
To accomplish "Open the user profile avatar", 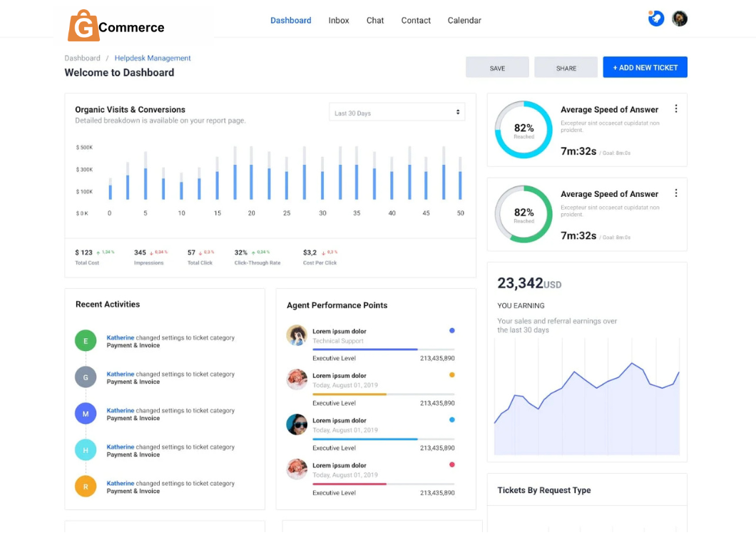I will click(680, 19).
